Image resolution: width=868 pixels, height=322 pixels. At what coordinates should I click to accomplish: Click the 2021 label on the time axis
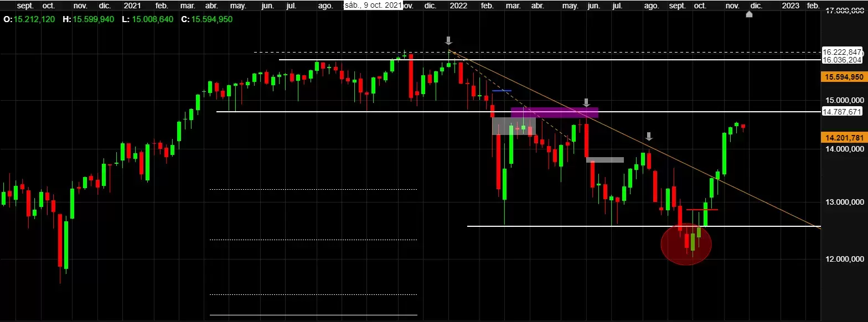tap(132, 6)
